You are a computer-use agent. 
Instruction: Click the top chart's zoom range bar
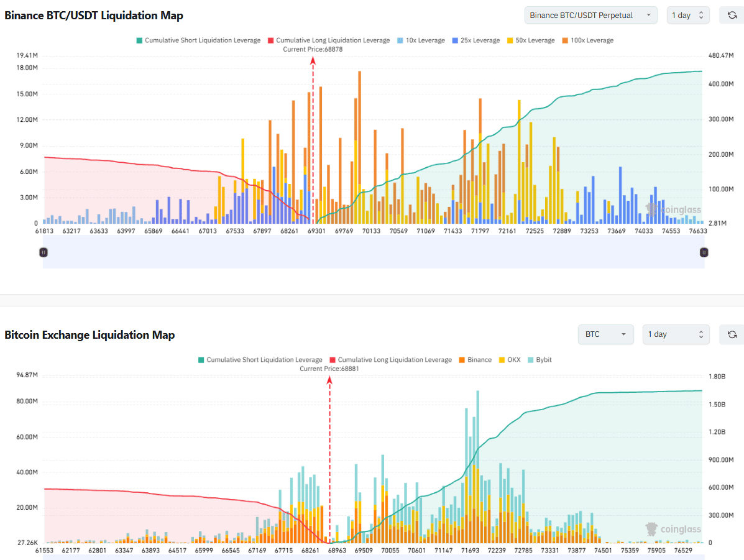click(374, 252)
